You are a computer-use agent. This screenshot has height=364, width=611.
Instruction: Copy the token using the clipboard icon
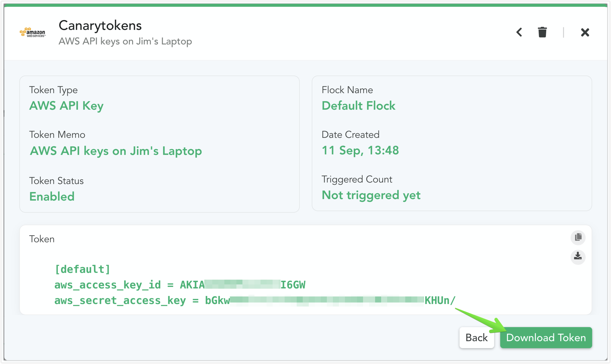coord(578,237)
